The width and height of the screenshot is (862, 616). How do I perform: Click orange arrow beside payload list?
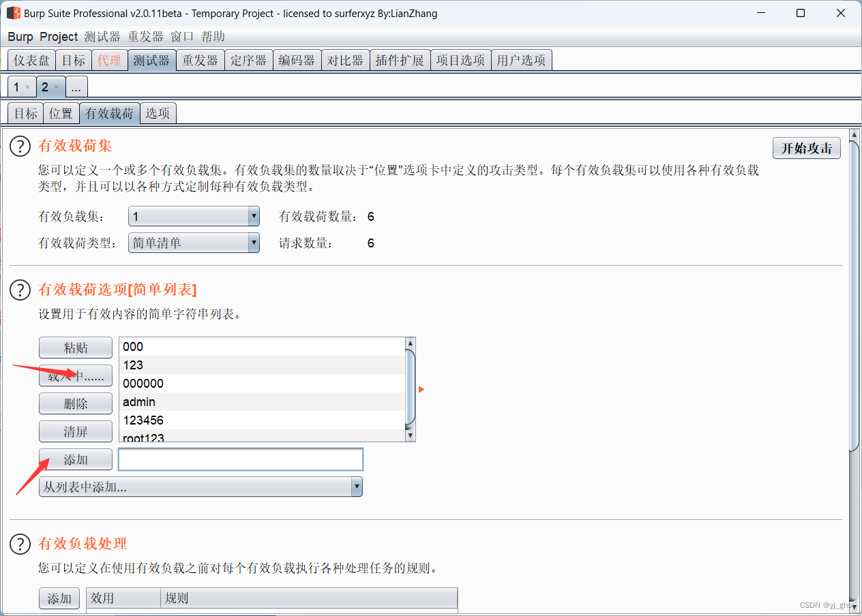[x=421, y=390]
